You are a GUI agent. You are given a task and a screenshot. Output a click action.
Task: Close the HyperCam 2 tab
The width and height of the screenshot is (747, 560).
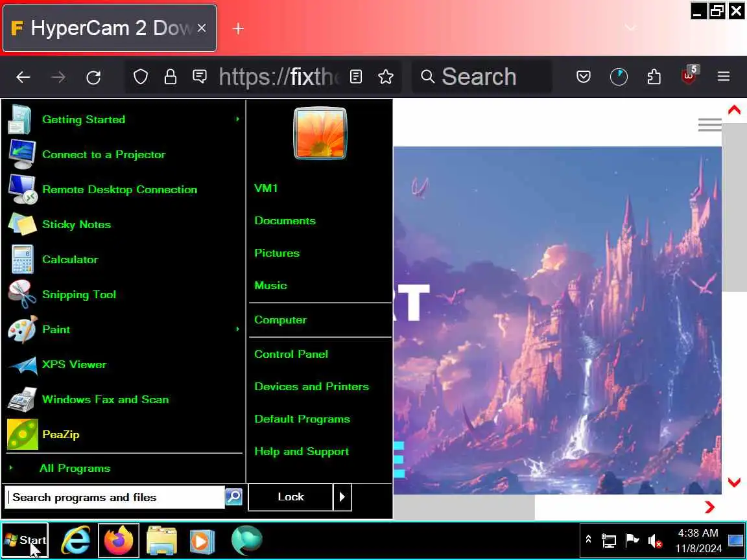pos(202,28)
